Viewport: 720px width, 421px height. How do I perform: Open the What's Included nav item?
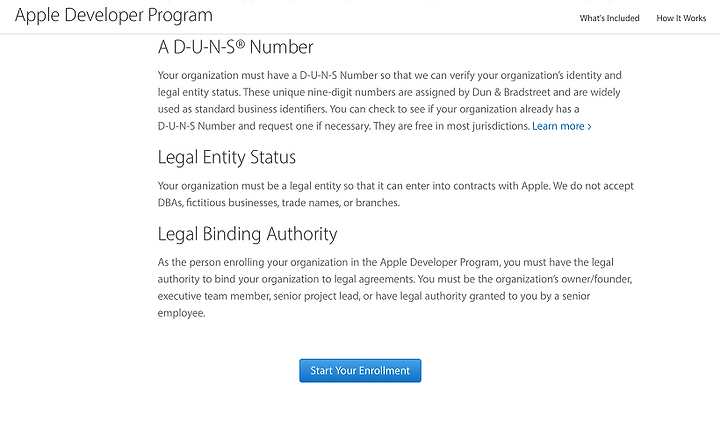point(609,18)
